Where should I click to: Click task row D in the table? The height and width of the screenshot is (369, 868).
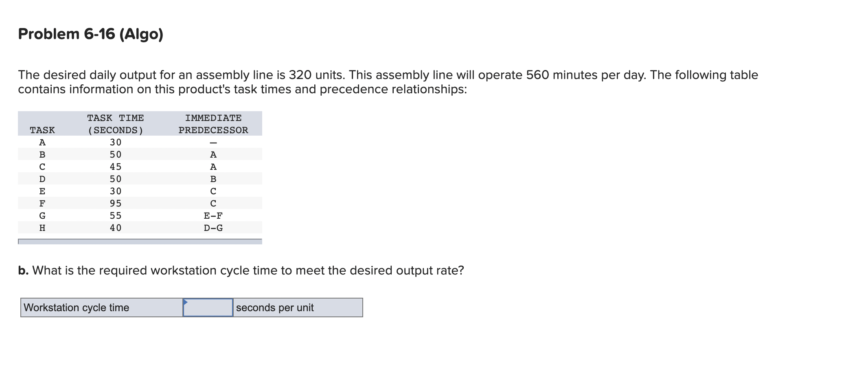[x=122, y=178]
